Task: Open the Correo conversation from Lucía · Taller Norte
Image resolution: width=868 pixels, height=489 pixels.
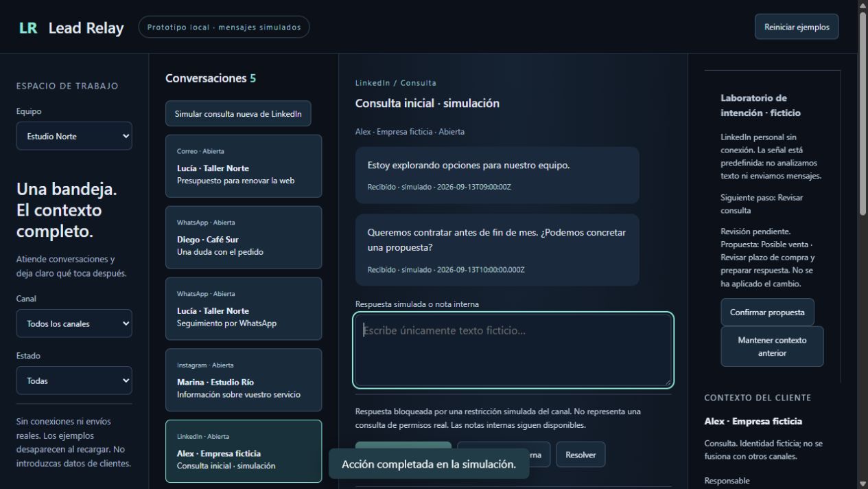Action: [x=244, y=167]
